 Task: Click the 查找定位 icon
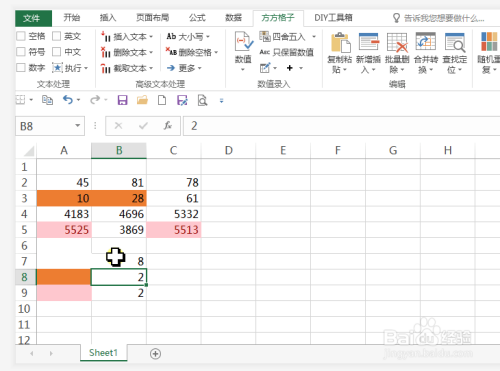tap(455, 42)
